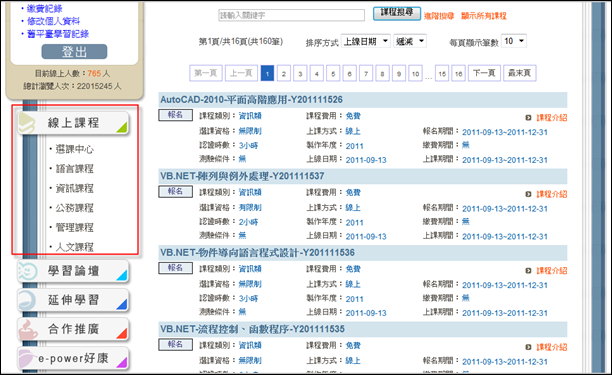Open 課程介紹 for VB.NET-流程控制

coord(552,347)
